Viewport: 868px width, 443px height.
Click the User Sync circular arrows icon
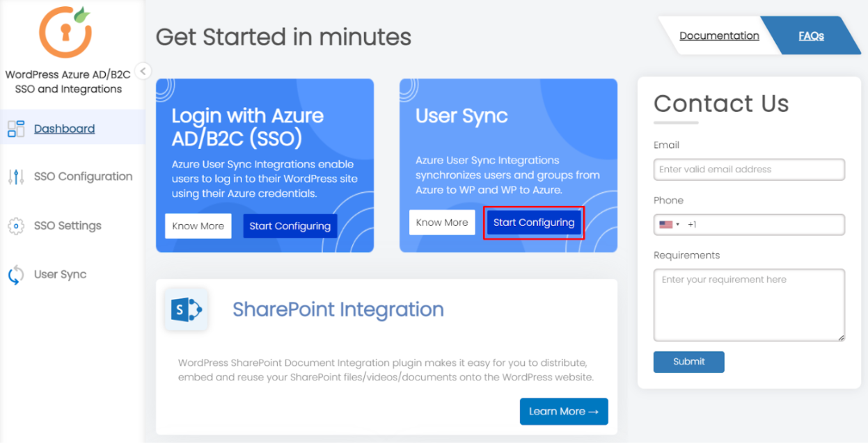[x=15, y=274]
